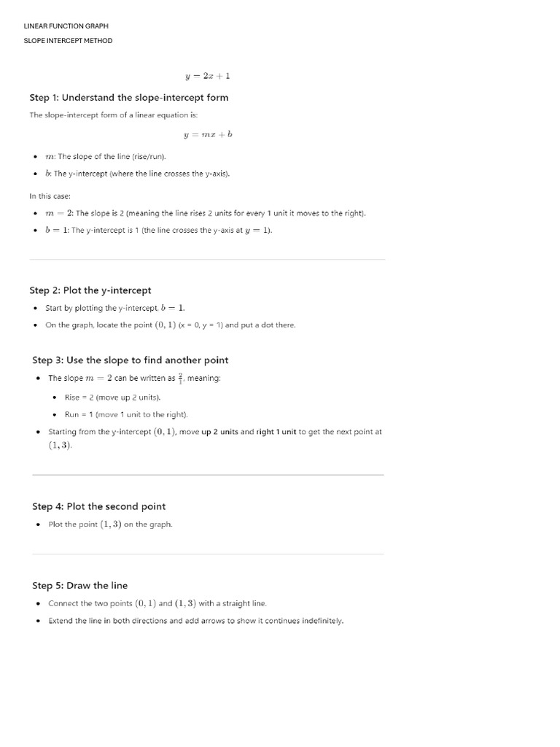Click the LINEAR FUNCTION GRAPH title text
Image resolution: width=560 pixels, height=747 pixels.
pos(66,26)
